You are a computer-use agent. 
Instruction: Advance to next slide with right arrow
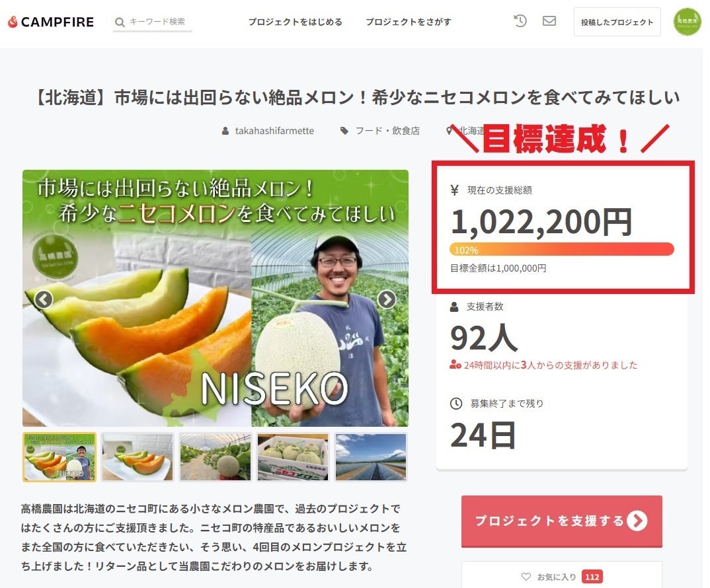click(386, 299)
